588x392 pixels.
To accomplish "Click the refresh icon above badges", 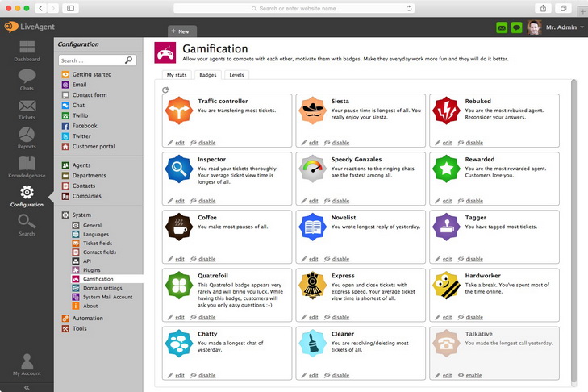I will [165, 90].
